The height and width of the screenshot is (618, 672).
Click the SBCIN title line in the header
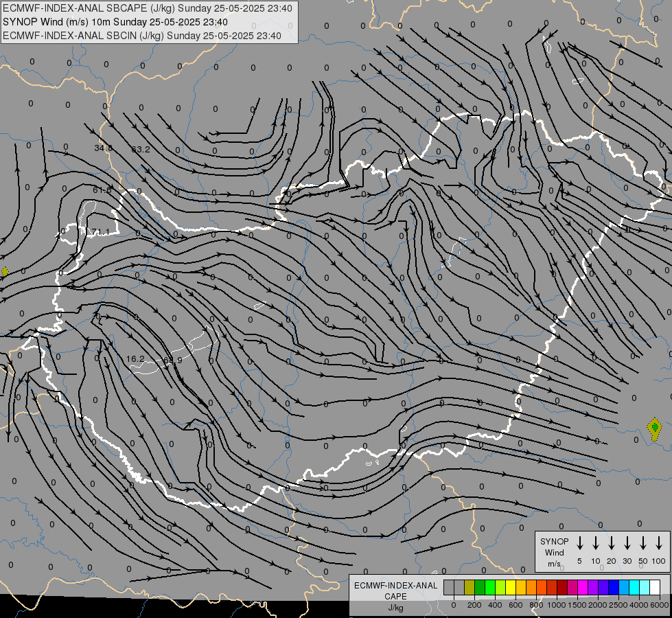coord(142,36)
